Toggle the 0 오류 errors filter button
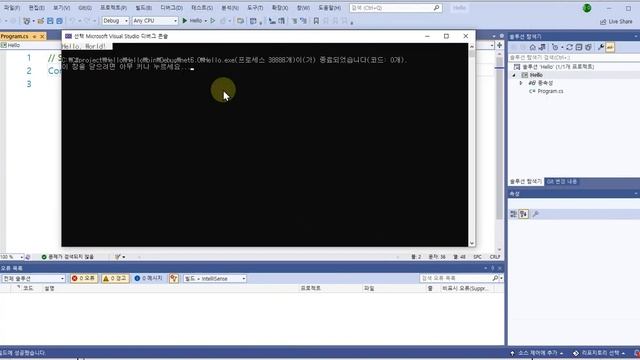 coord(84,278)
